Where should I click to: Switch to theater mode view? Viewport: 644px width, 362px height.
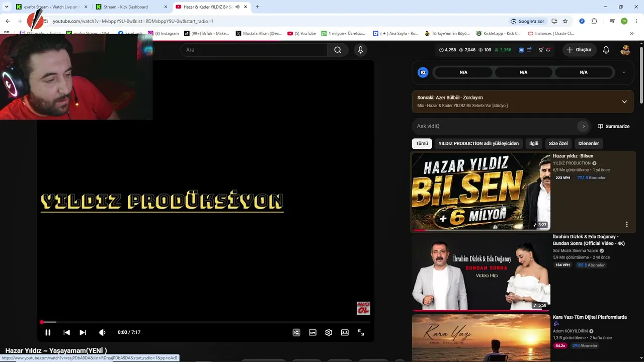click(x=345, y=332)
